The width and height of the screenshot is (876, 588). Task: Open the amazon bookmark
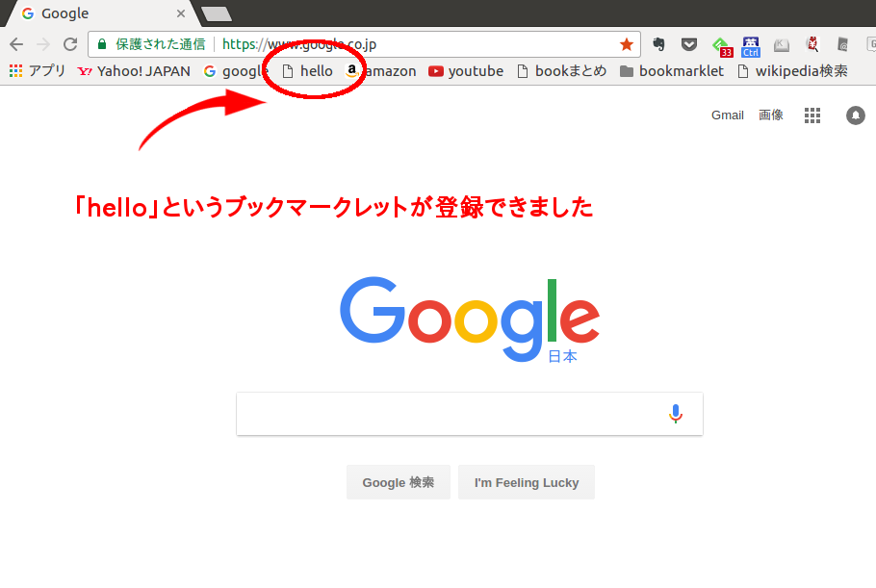pos(380,71)
